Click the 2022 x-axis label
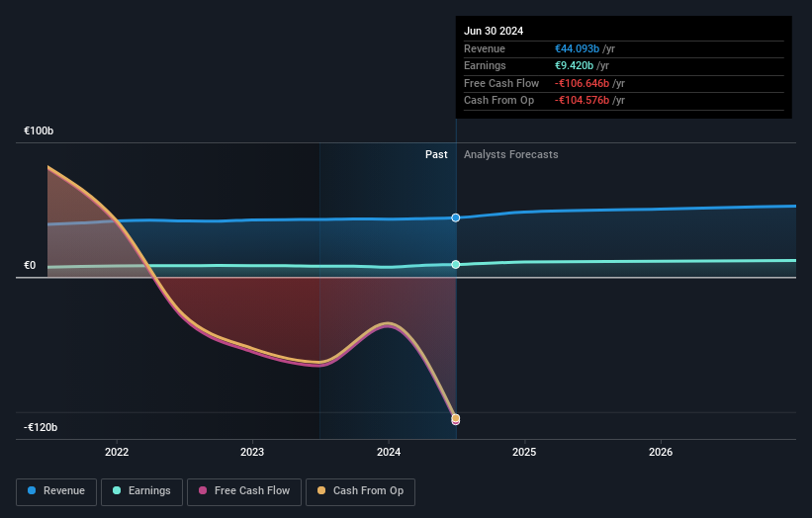Viewport: 812px width, 518px height. tap(117, 453)
